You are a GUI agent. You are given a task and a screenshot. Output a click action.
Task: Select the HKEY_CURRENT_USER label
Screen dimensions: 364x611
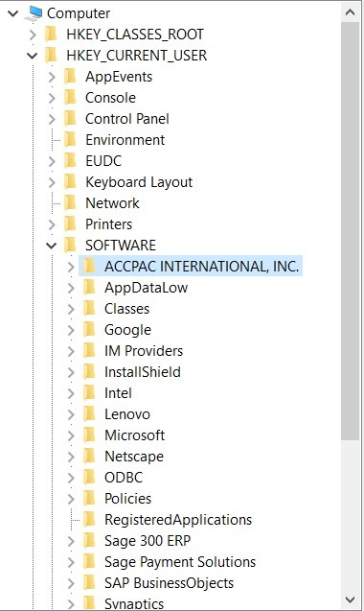point(136,56)
